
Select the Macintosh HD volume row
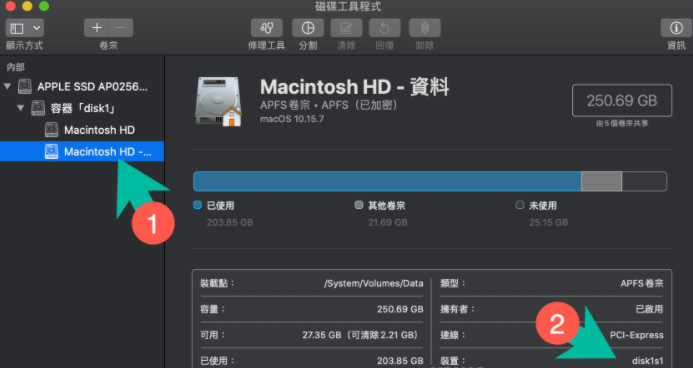click(x=82, y=130)
